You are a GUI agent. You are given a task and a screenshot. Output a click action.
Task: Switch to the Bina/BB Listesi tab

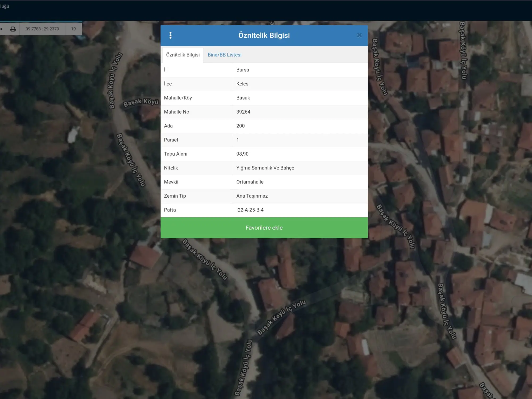225,55
